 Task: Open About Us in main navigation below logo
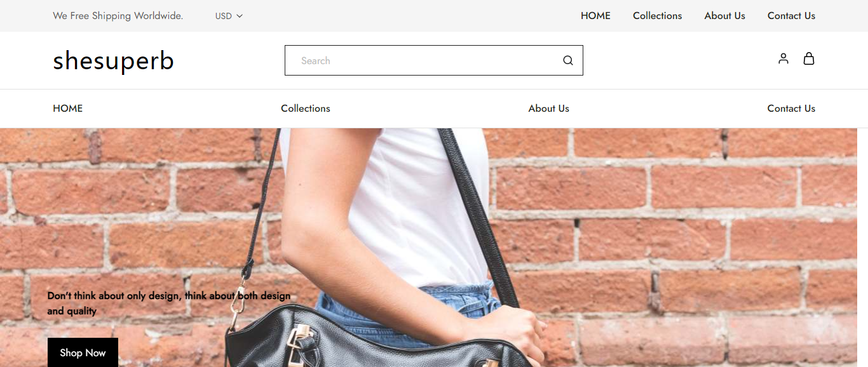point(549,109)
